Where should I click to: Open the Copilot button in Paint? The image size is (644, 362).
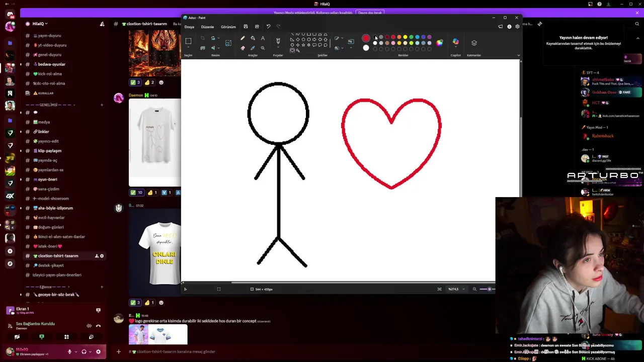pyautogui.click(x=456, y=42)
